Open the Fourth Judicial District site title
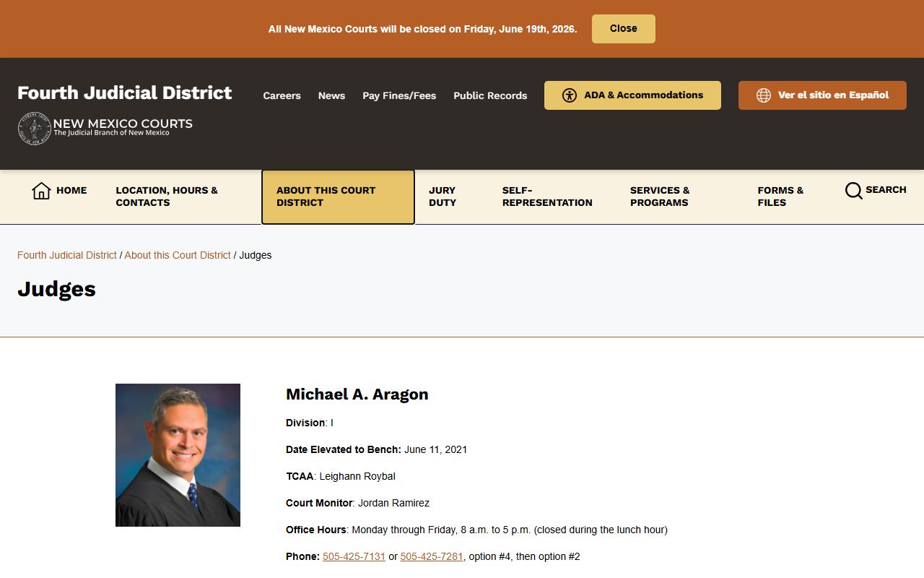This screenshot has height=578, width=924. (x=125, y=92)
